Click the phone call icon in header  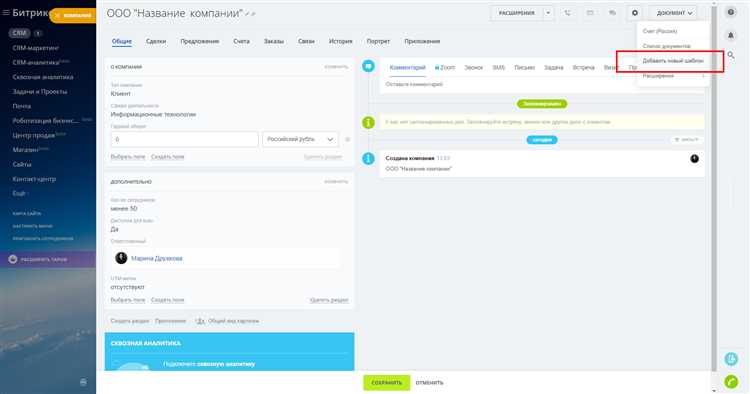(x=567, y=13)
